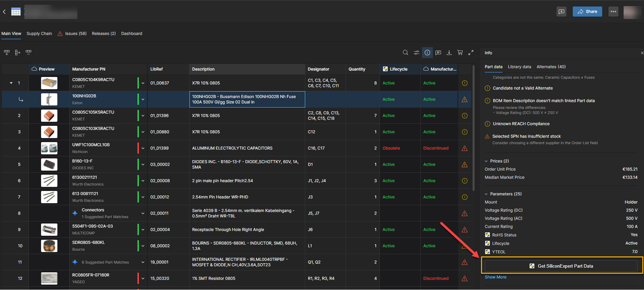Click the blue suggestion star on Connectors row
Viewport: 644px width, 290px height.
pyautogui.click(x=75, y=213)
